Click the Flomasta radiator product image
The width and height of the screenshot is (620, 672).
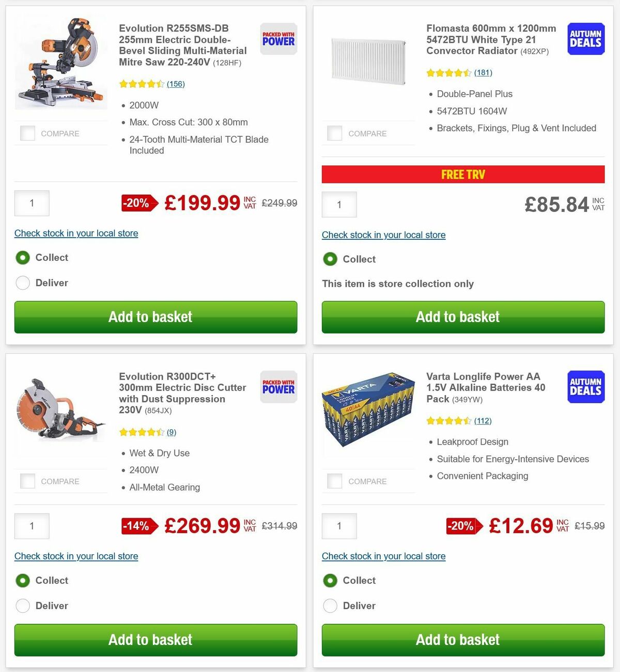(368, 62)
